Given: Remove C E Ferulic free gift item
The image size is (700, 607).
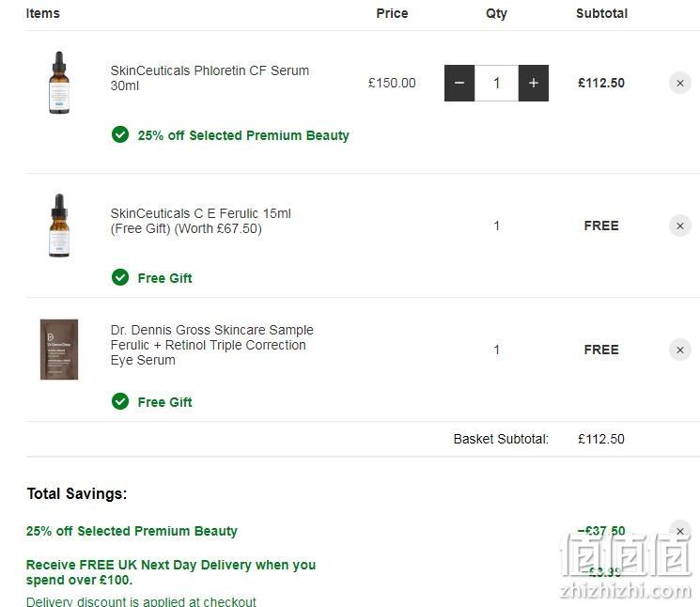Looking at the screenshot, I should [x=680, y=226].
